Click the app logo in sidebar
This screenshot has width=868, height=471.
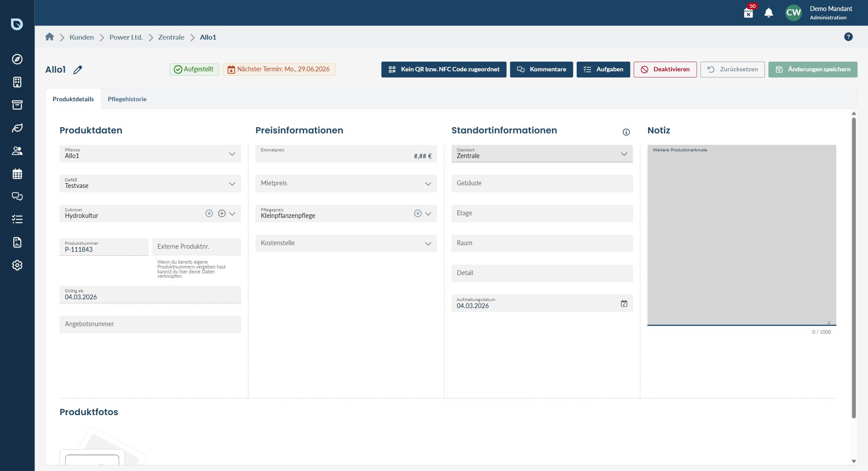point(17,24)
